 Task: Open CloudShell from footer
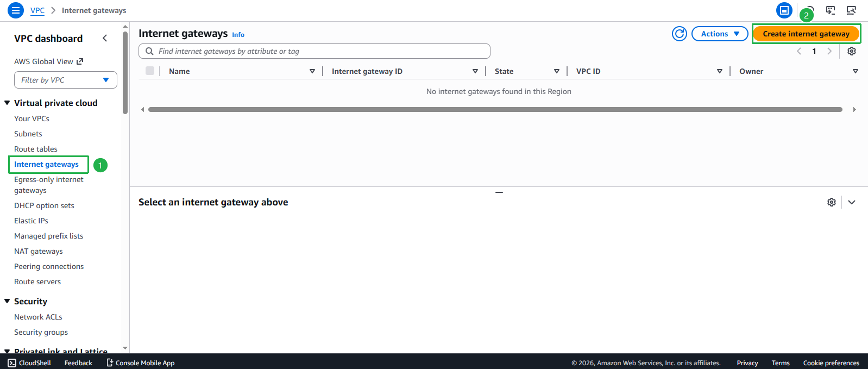(29, 363)
